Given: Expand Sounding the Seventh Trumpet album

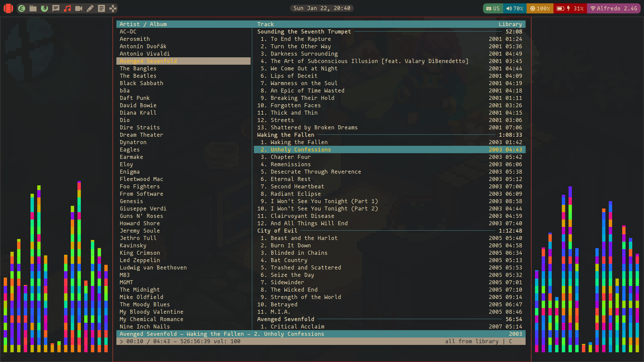Looking at the screenshot, I should [x=304, y=32].
